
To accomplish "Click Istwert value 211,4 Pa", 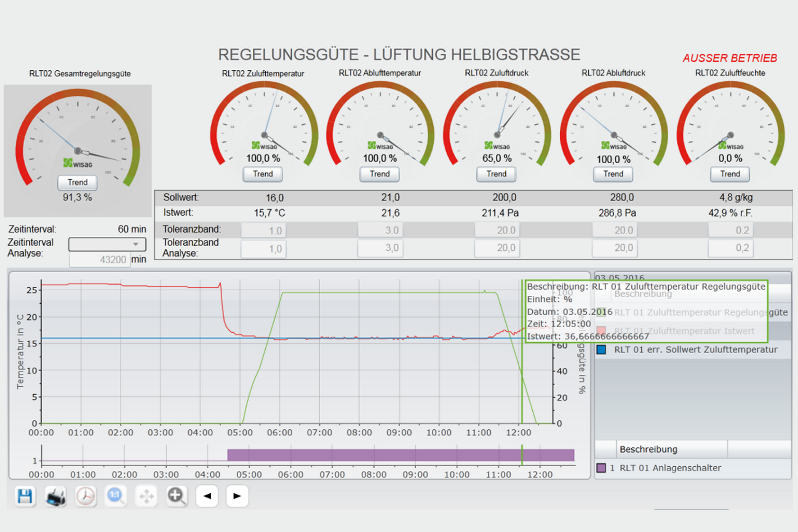I will 500,213.
